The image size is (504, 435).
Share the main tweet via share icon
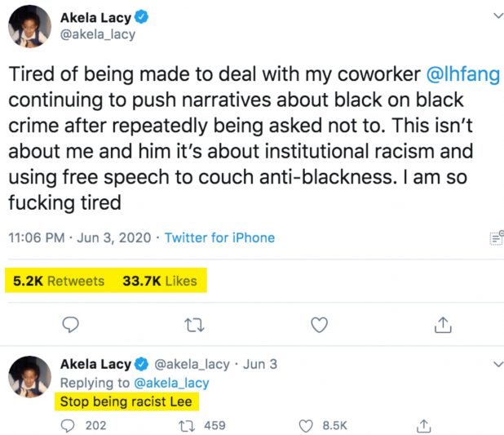[442, 325]
